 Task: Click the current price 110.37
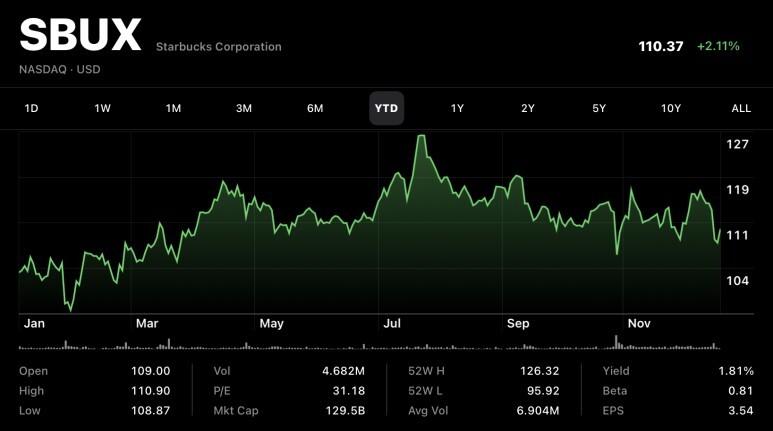(x=661, y=46)
